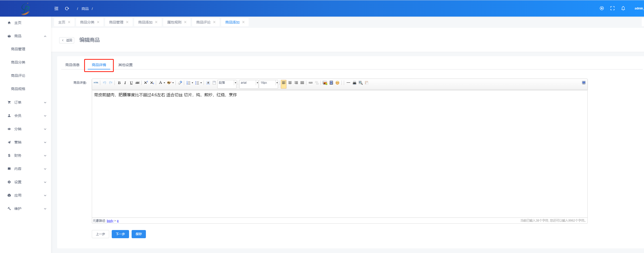
Task: Click the undo icon in editor toolbar
Action: (x=105, y=83)
